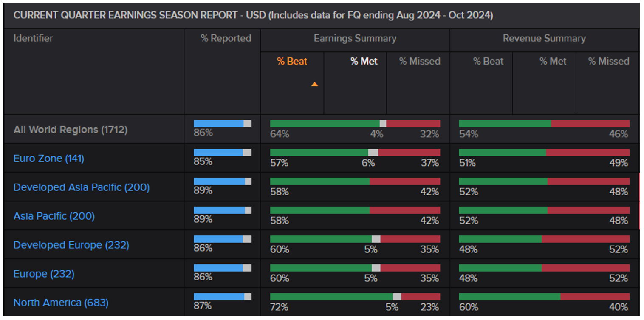Click the orange sort arrow under % Beat
This screenshot has width=644, height=320.
[x=315, y=84]
